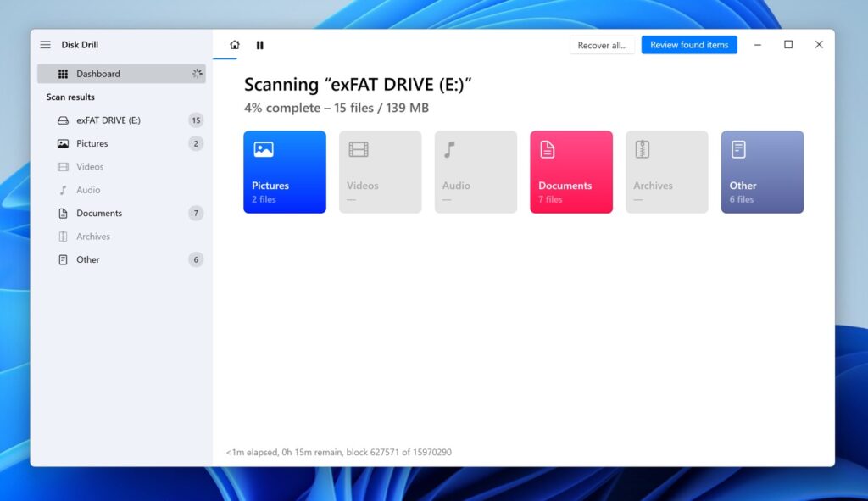Click the badge showing 15 found files

click(196, 120)
